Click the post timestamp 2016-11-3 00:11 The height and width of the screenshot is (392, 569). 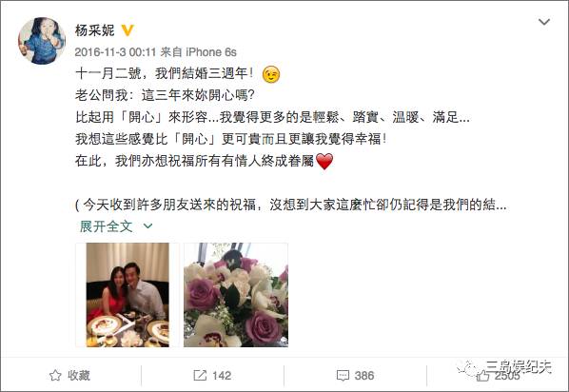pyautogui.click(x=115, y=52)
